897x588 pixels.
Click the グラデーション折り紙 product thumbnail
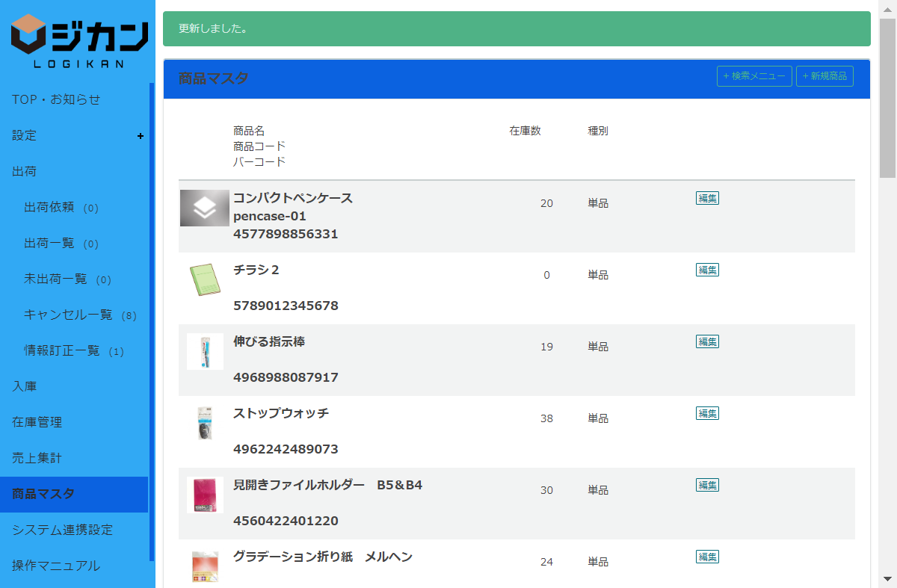coord(205,566)
